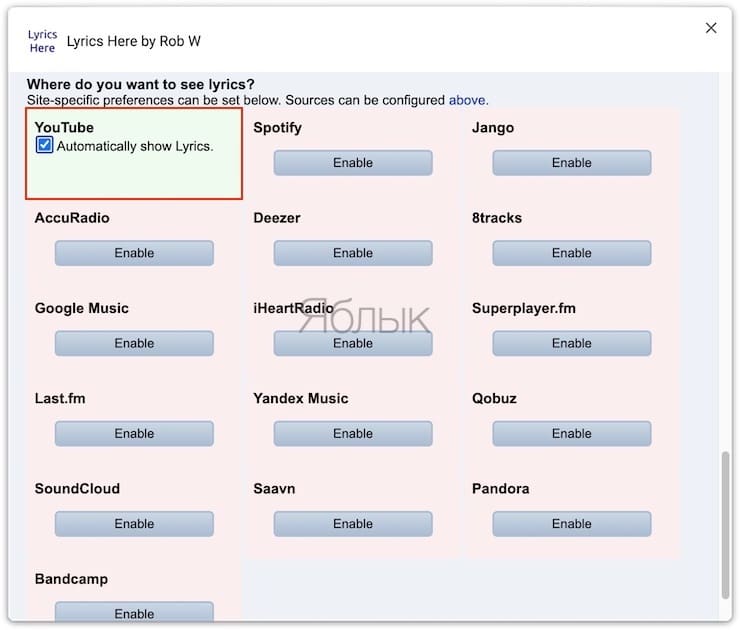The image size is (740, 630).
Task: Close the Lyrics Here dialog
Action: 711,28
